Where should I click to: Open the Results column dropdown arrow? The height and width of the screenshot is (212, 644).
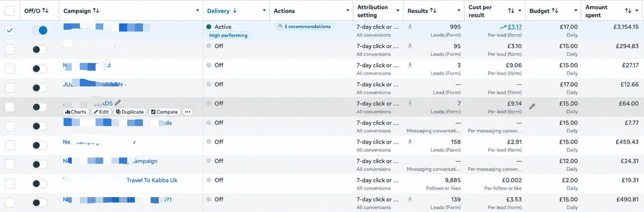point(459,11)
